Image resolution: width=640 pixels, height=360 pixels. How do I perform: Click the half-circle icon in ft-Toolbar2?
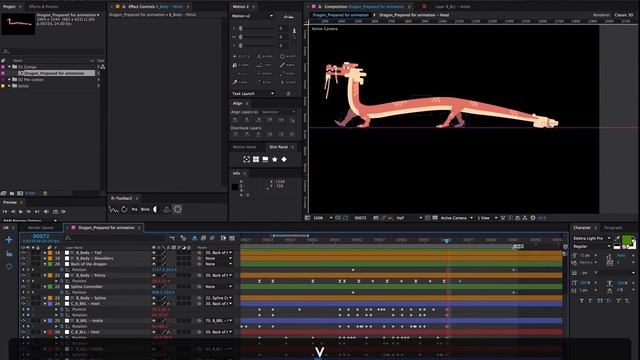(x=155, y=209)
